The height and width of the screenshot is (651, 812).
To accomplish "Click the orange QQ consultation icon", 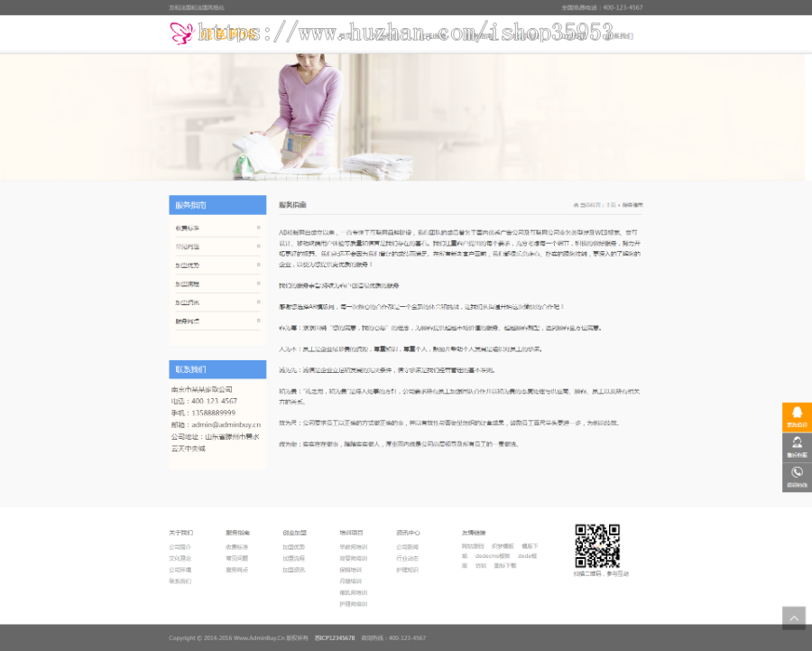I will [796, 417].
